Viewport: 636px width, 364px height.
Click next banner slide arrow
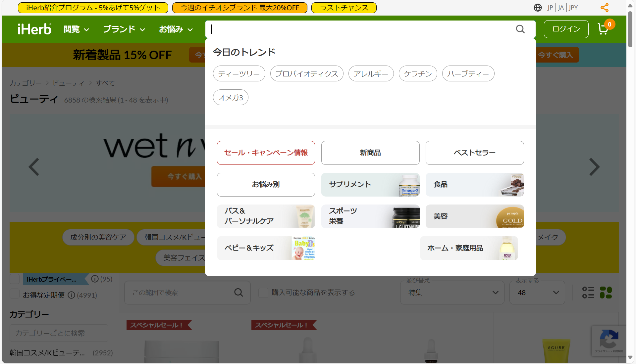(594, 167)
